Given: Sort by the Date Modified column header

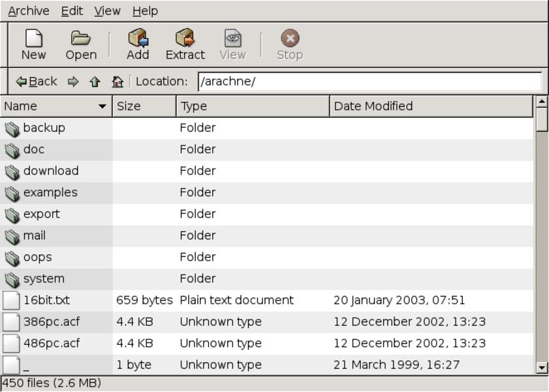Looking at the screenshot, I should pyautogui.click(x=431, y=106).
